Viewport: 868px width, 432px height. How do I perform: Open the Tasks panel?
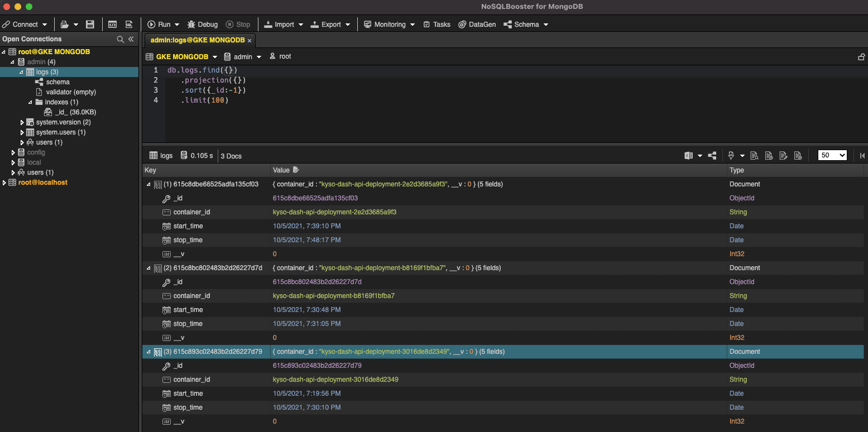[x=437, y=25]
